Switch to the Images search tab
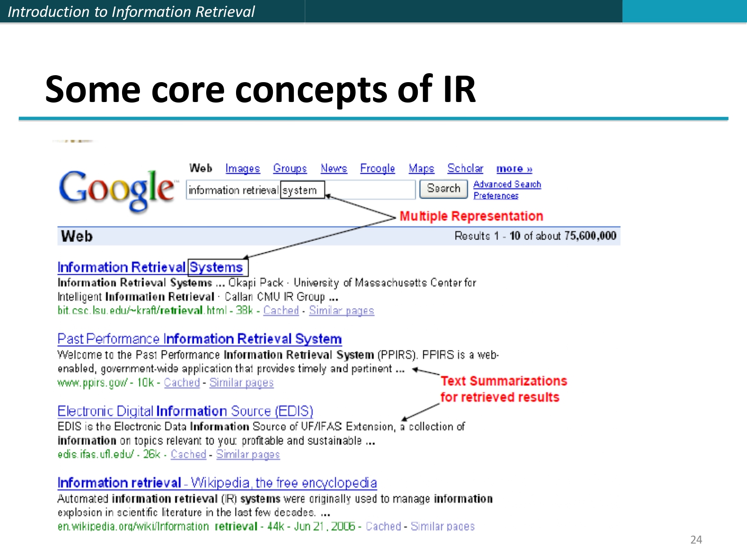Image resolution: width=747 pixels, height=560 pixels. tap(243, 169)
